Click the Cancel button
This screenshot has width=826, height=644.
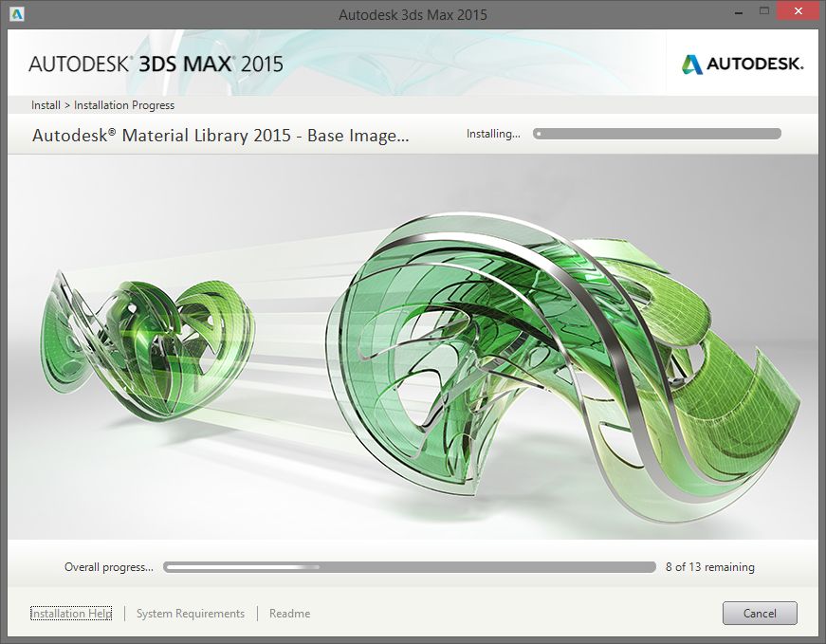760,613
